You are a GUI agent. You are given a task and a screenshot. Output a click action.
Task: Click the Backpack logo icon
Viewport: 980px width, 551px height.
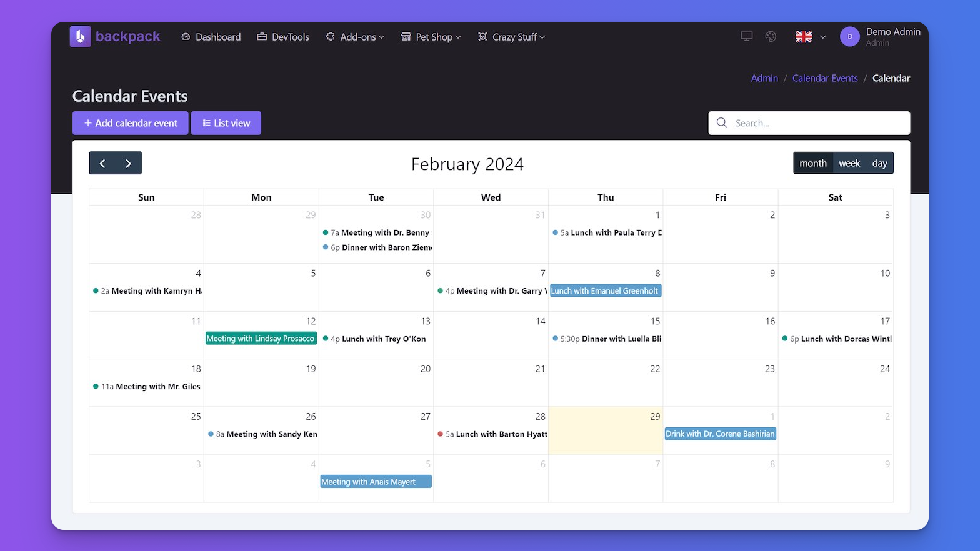point(80,37)
